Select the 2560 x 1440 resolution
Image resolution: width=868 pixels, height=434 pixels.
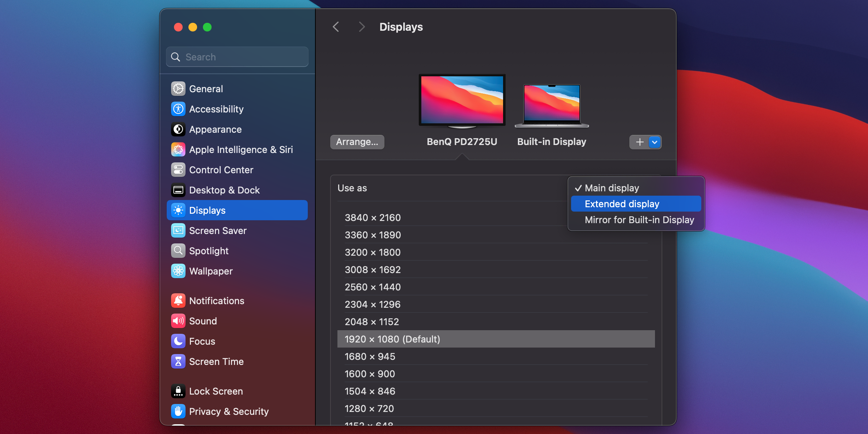pos(373,287)
